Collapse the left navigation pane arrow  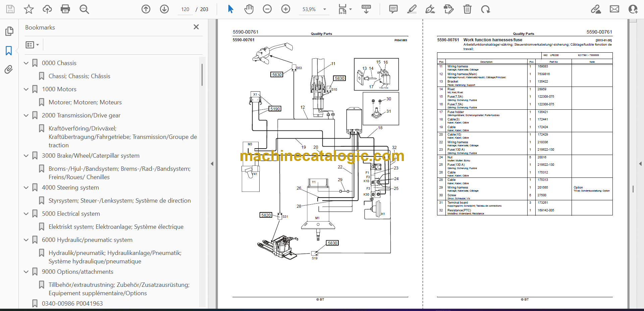[212, 164]
